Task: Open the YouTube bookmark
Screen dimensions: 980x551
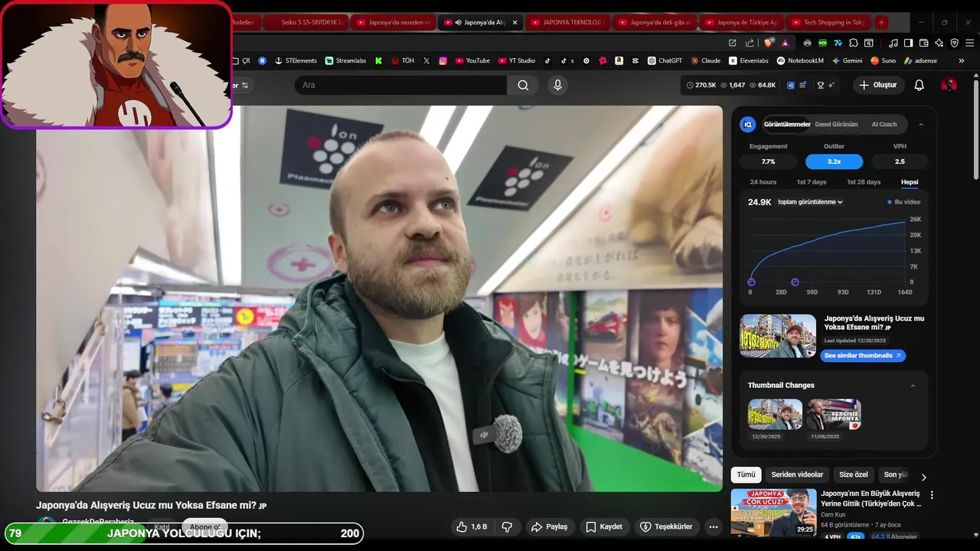Action: [x=472, y=60]
